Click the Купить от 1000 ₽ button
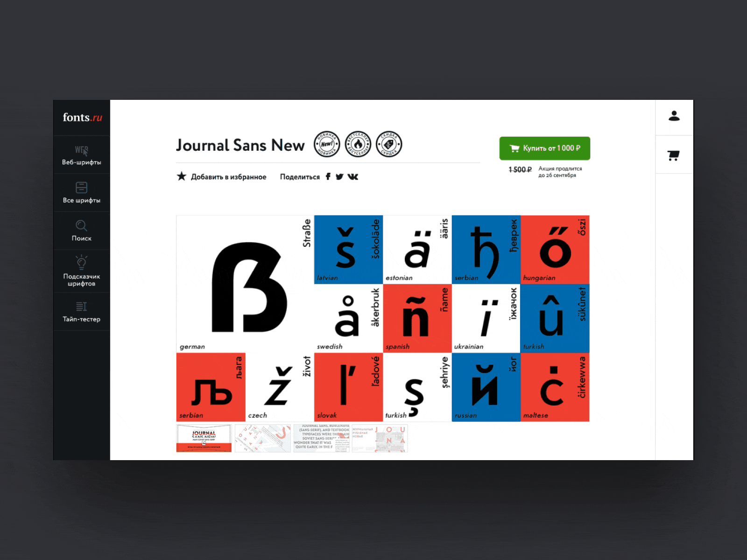Image resolution: width=747 pixels, height=560 pixels. pyautogui.click(x=544, y=148)
